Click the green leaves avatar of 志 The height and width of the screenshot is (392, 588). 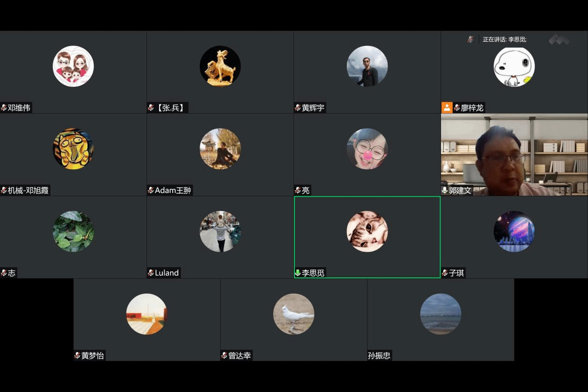click(73, 231)
